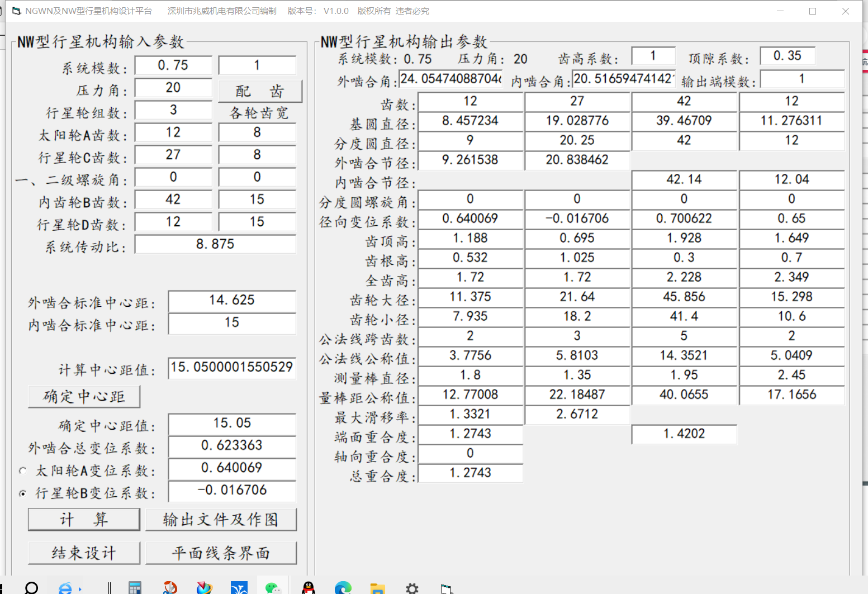Click the 配齿 button
The image size is (868, 594).
260,91
